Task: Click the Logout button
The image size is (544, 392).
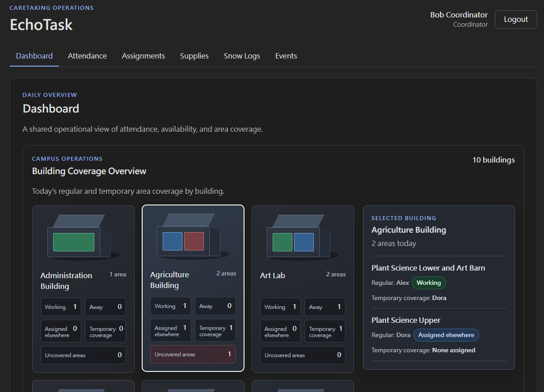Action: pyautogui.click(x=516, y=19)
